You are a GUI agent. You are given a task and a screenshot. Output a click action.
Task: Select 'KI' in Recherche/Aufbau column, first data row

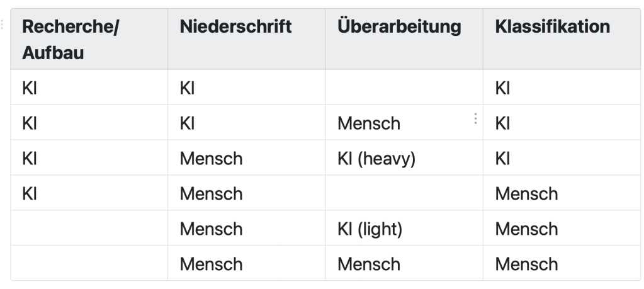(30, 88)
